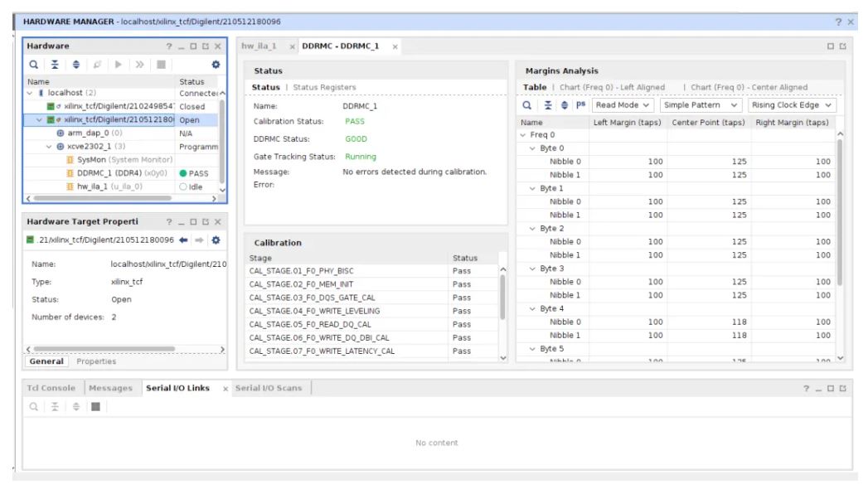Image resolution: width=868 pixels, height=499 pixels.
Task: Toggle ps units in Margins Analysis
Action: pos(580,104)
